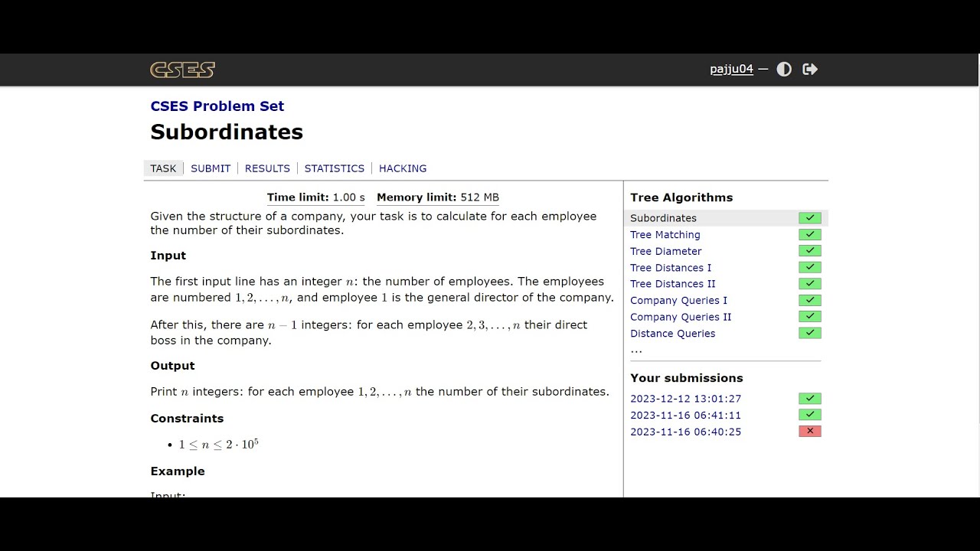Image resolution: width=980 pixels, height=551 pixels.
Task: Click accepted icon for 06:41:11 submission
Action: click(809, 415)
